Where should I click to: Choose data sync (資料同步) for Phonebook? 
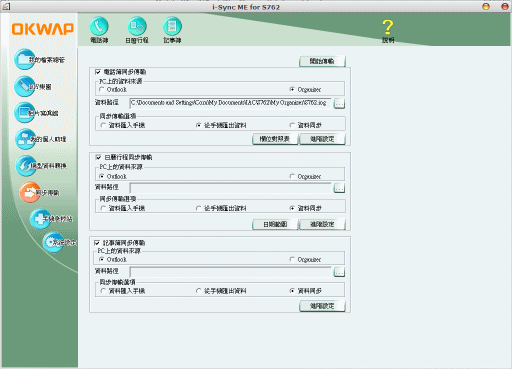coord(292,125)
